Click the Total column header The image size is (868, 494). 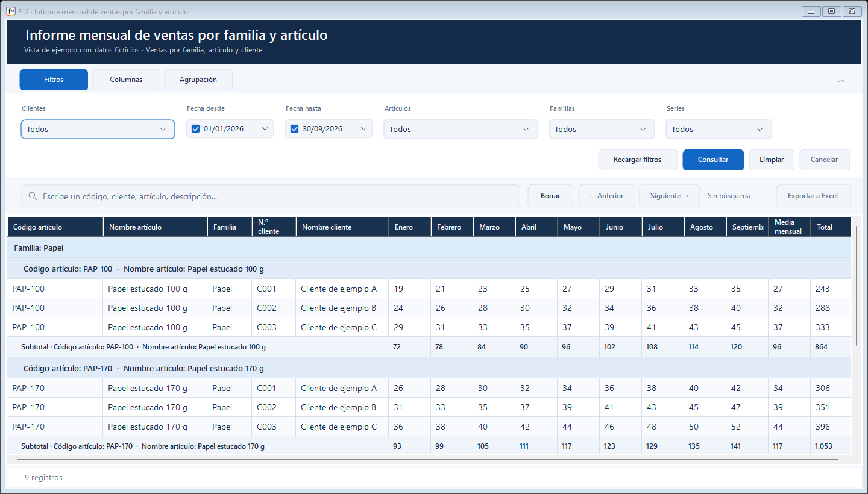tap(831, 227)
